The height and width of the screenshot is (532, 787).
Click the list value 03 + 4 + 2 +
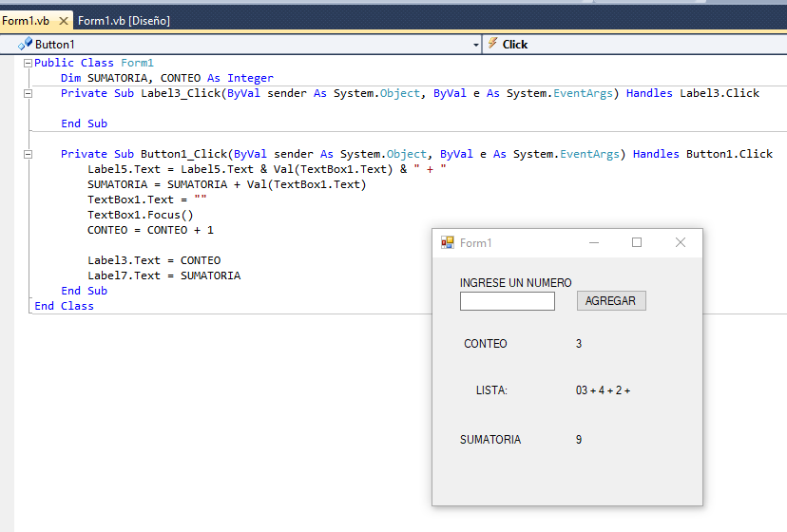(603, 389)
